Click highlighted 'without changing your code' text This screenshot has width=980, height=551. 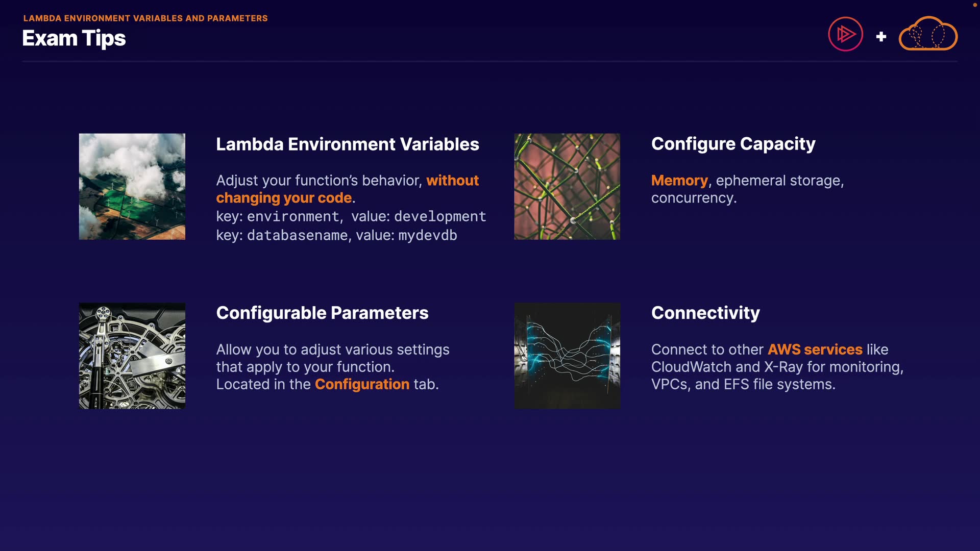click(284, 198)
